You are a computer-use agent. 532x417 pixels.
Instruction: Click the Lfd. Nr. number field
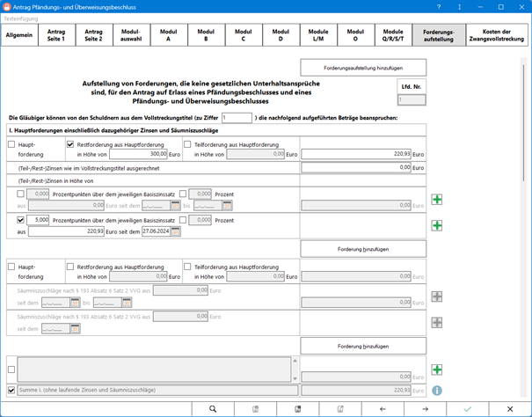411,100
